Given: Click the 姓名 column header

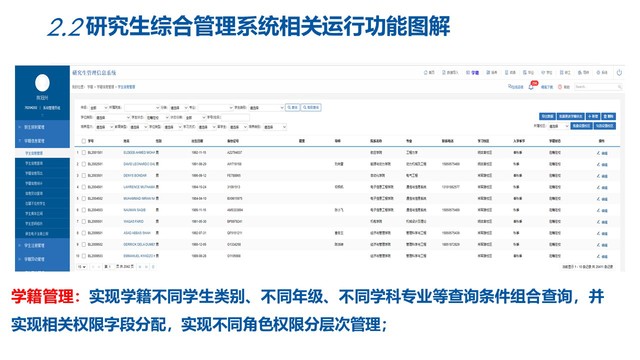Looking at the screenshot, I should [127, 141].
